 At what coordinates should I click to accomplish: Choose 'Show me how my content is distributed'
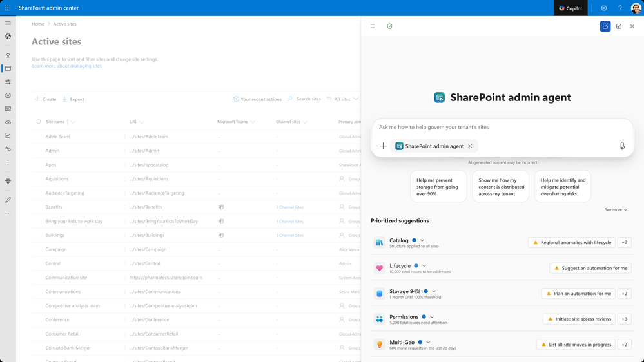click(501, 187)
